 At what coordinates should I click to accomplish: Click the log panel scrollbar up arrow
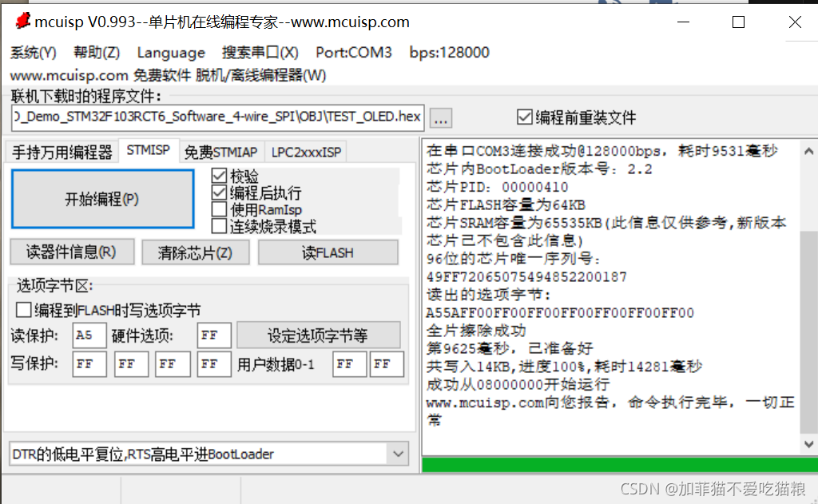[x=808, y=149]
